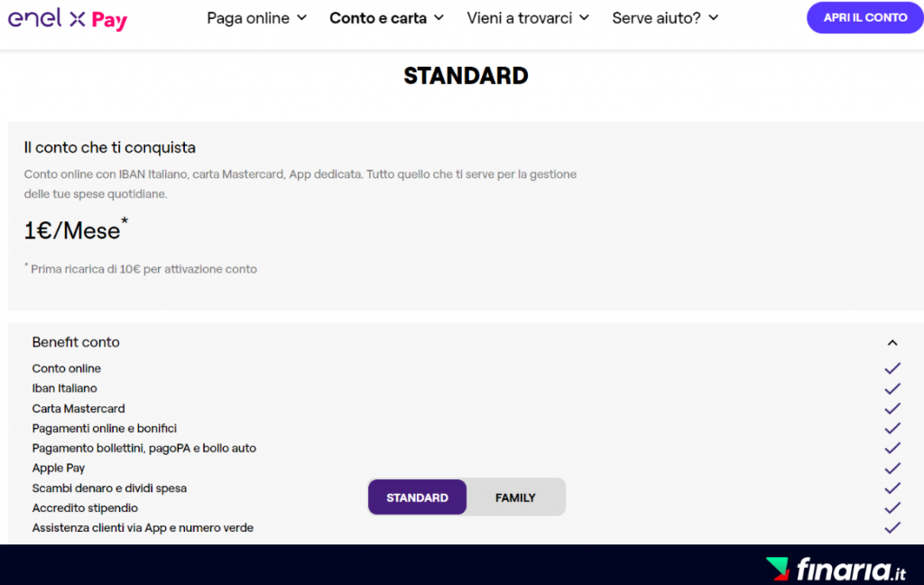Screen dimensions: 924x585
Task: Click the Benefit conto heading
Action: (x=76, y=342)
